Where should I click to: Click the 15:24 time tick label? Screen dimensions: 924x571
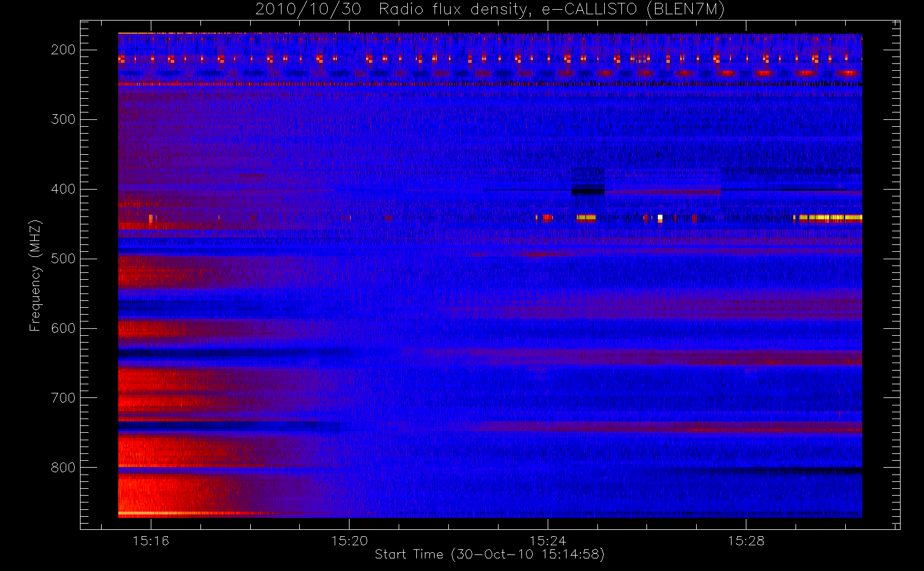pos(548,541)
